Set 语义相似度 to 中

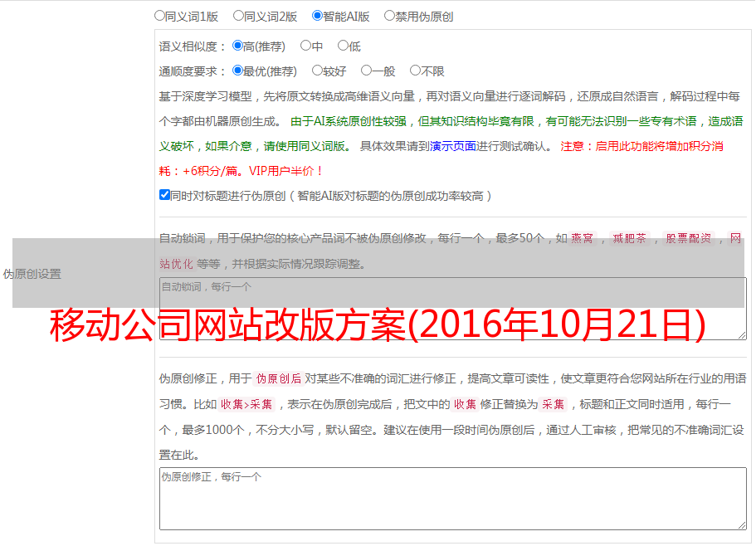coord(305,46)
